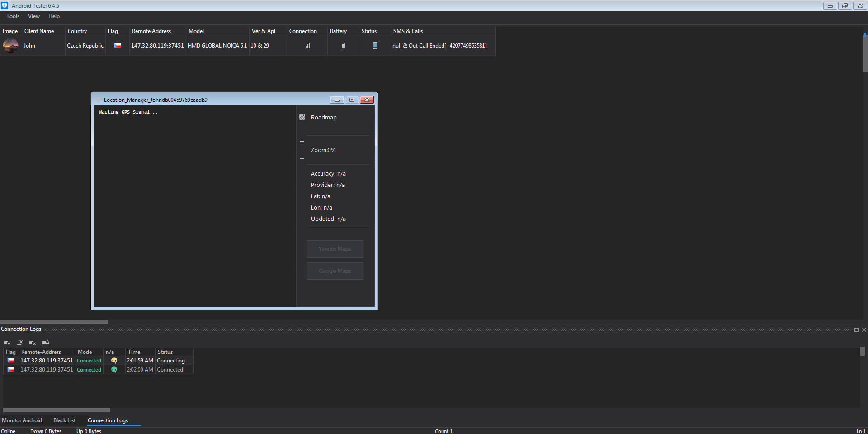Open the Help menu

[x=54, y=16]
